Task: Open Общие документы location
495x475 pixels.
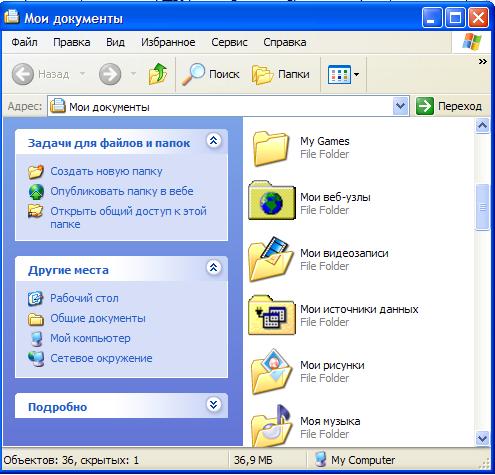Action: pos(98,318)
